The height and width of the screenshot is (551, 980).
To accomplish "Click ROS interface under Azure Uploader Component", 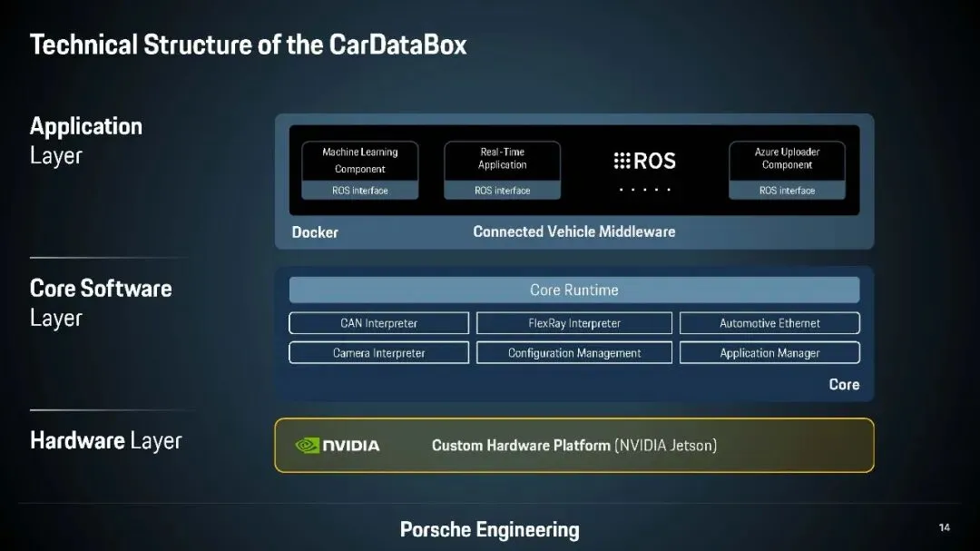I will click(x=787, y=190).
